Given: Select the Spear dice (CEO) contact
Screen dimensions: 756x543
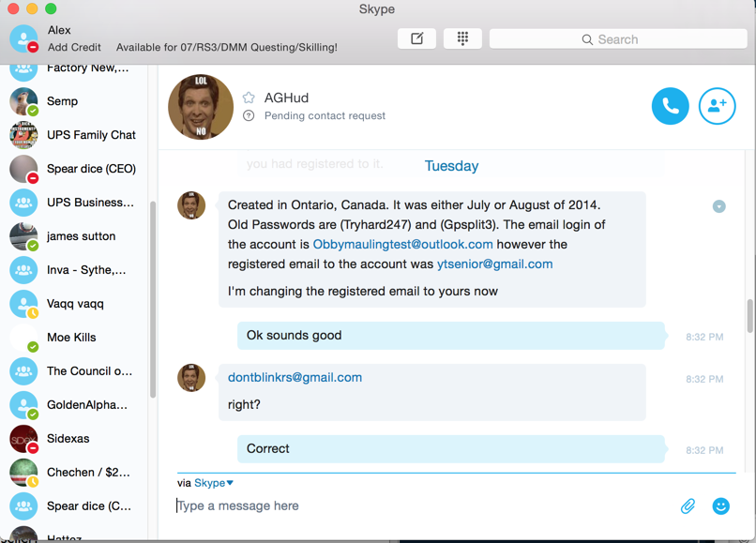Looking at the screenshot, I should point(74,169).
